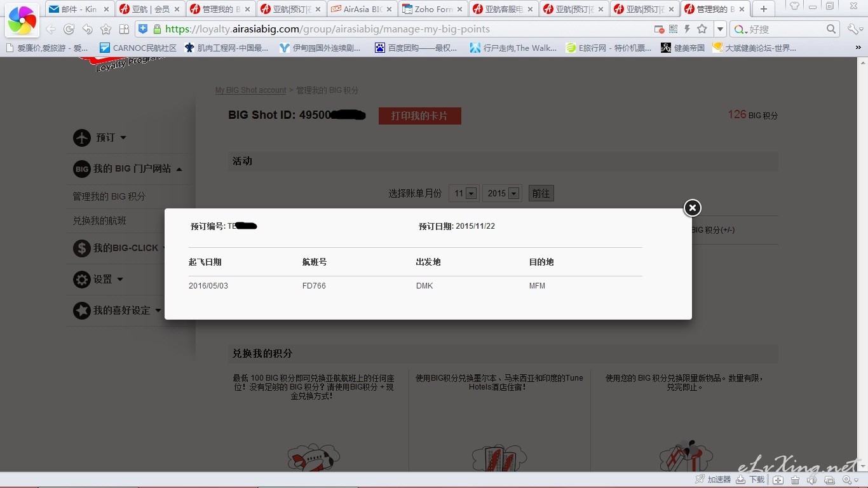Select 兑换我的航班 in sidebar

click(99, 220)
